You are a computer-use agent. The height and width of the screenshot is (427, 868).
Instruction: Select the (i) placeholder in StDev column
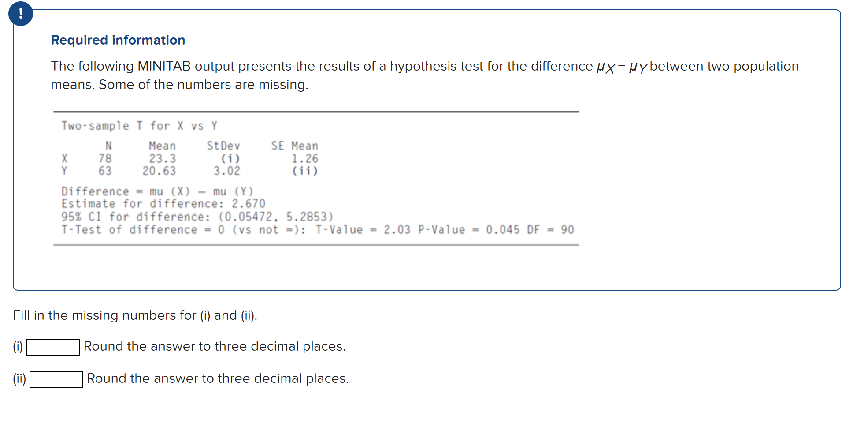[230, 158]
